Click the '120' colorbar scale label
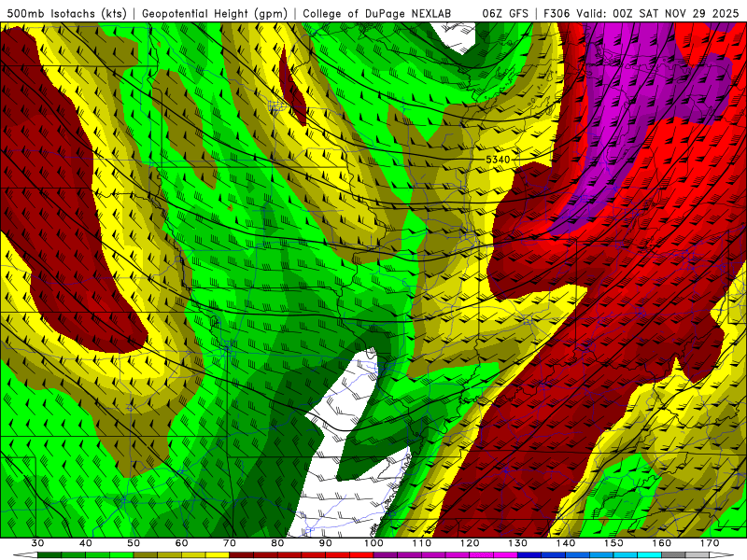Viewport: 747px width, 560px height. [470, 543]
